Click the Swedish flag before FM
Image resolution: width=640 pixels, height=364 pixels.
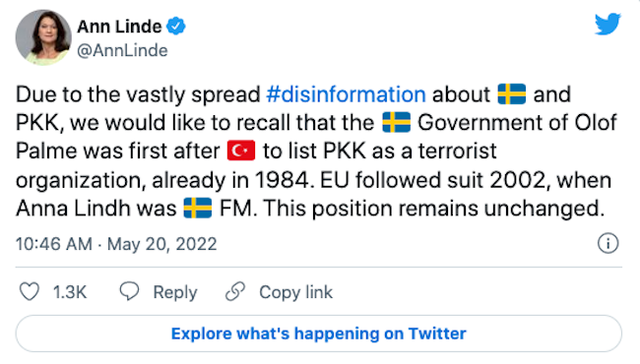click(198, 208)
